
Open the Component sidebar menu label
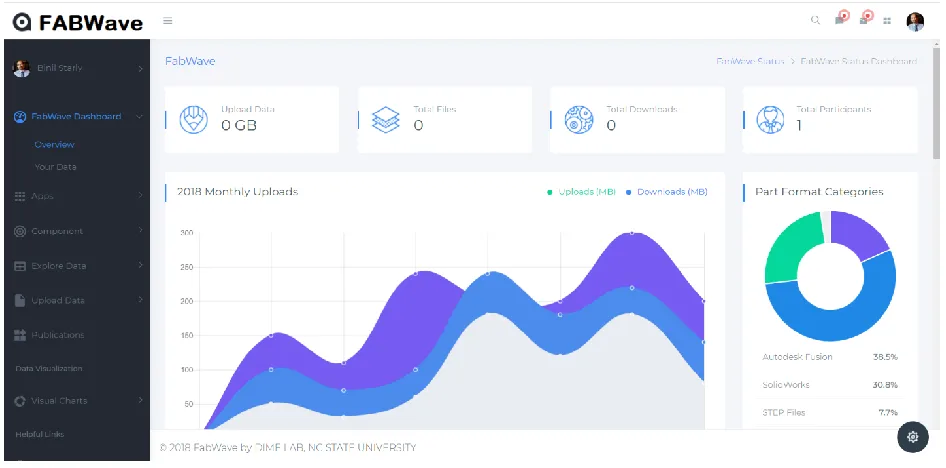pyautogui.click(x=57, y=231)
